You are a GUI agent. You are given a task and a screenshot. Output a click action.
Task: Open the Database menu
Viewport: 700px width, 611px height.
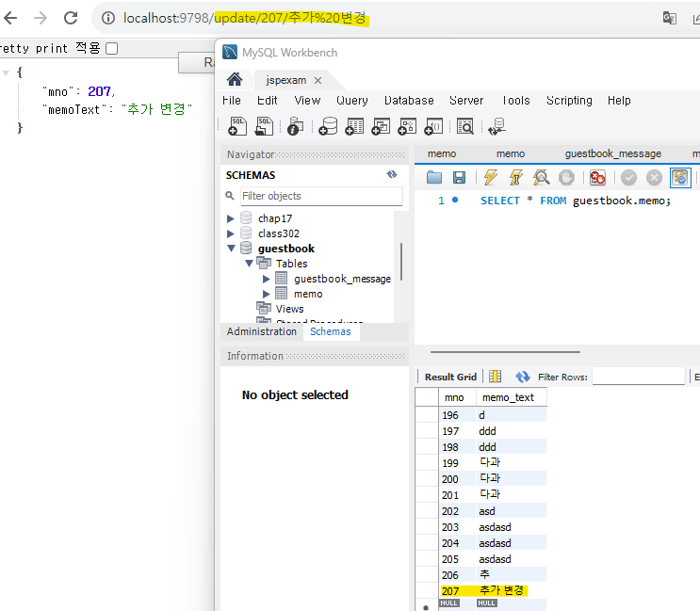click(x=409, y=101)
